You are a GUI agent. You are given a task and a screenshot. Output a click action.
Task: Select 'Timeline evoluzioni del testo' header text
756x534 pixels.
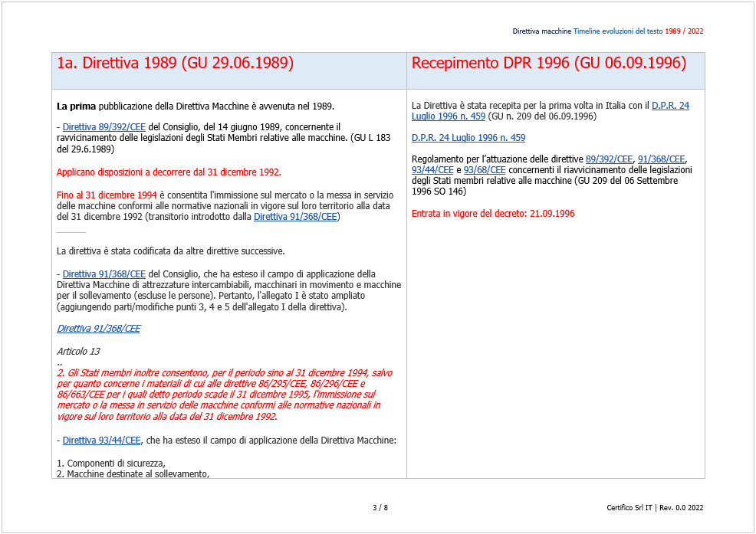point(620,32)
